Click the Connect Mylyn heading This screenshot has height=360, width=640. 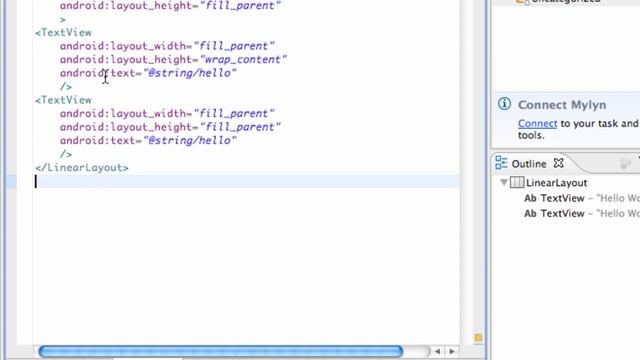click(562, 105)
